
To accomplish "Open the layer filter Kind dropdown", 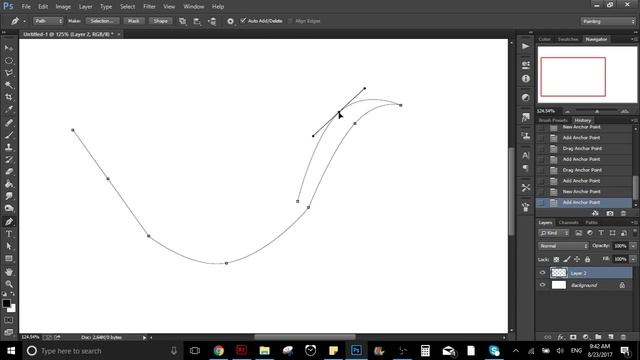I will tap(554, 233).
